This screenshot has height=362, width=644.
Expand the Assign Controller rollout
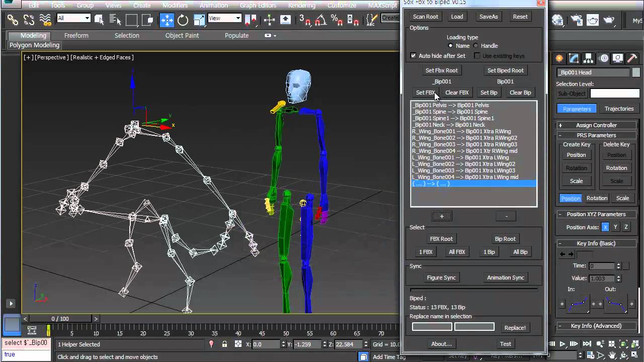pos(596,125)
